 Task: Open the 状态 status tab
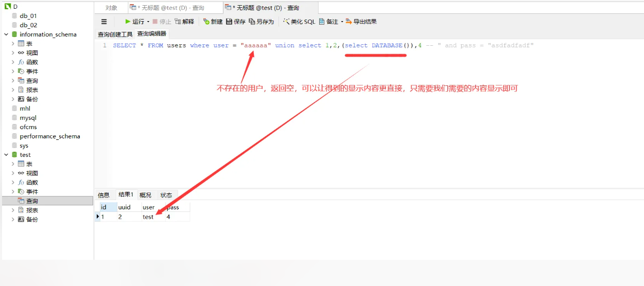166,195
